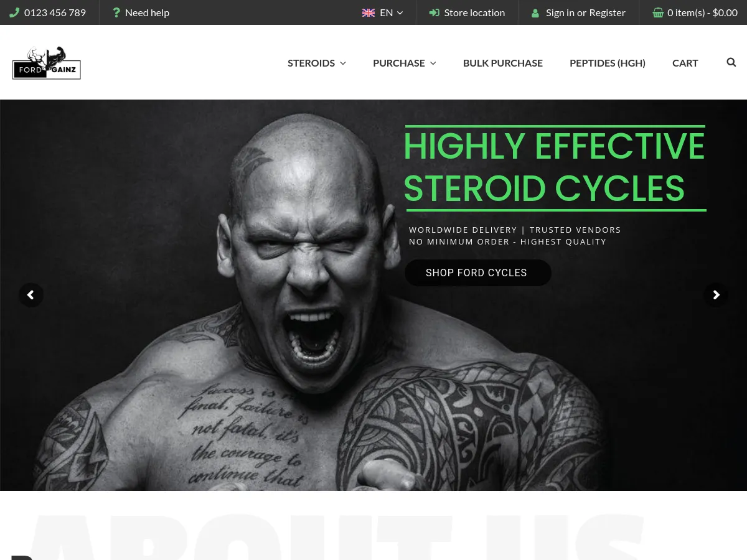Click the Ford Gainz logo

tap(47, 63)
